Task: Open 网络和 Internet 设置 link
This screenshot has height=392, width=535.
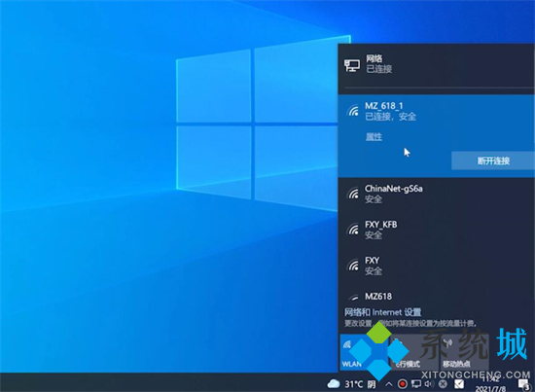Action: (382, 312)
